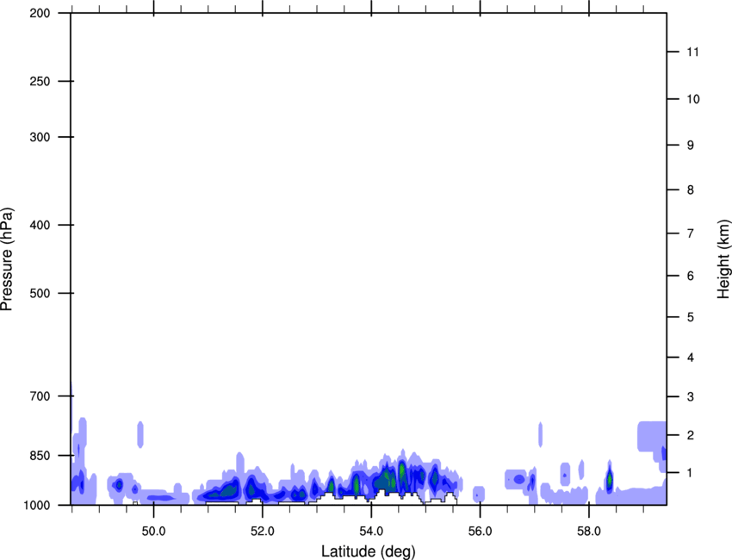This screenshot has height=560, width=732.
Task: Click pressure tick label 1000
Action: (x=36, y=505)
